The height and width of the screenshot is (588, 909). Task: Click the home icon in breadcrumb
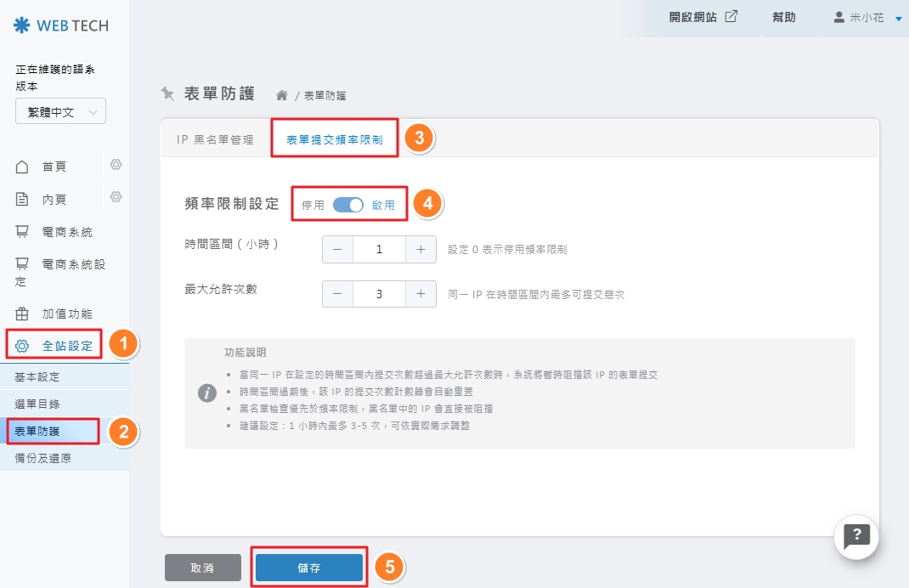[x=282, y=95]
